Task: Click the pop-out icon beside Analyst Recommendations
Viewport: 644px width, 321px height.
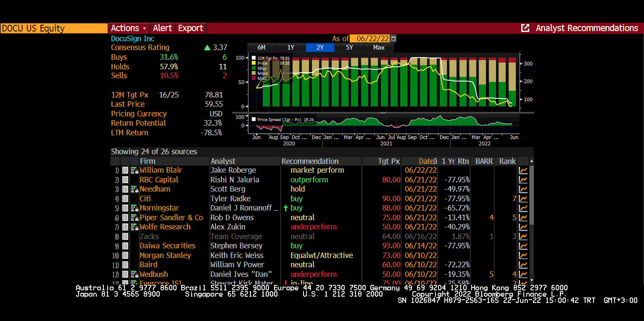Action: [525, 28]
